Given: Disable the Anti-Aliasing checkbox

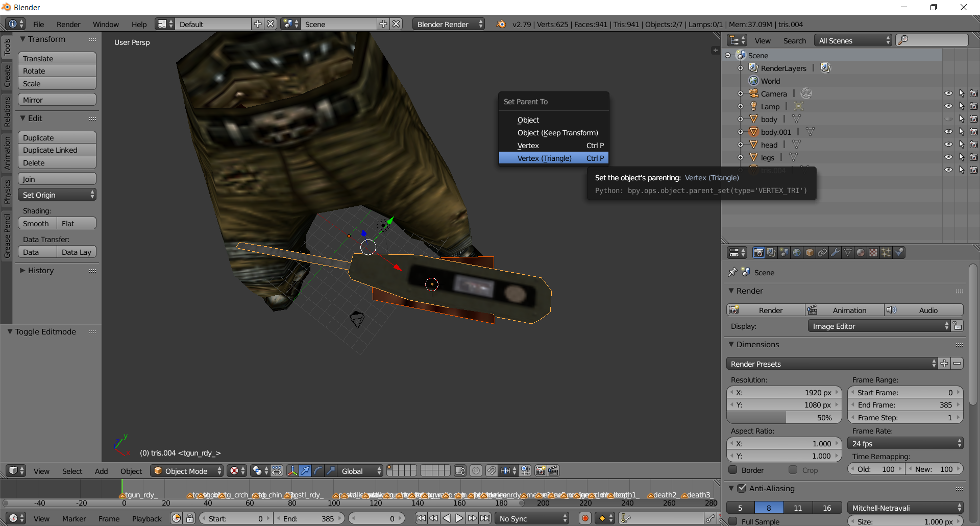Looking at the screenshot, I should 742,488.
